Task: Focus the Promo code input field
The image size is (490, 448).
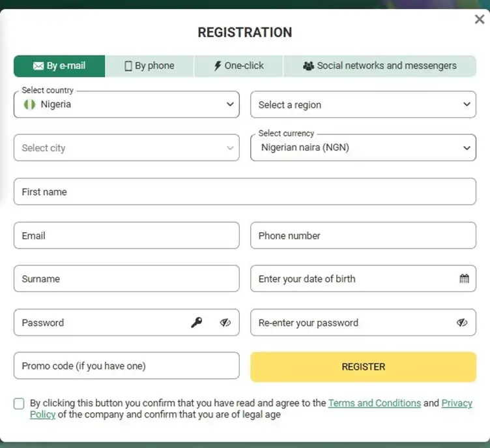Action: click(x=126, y=365)
